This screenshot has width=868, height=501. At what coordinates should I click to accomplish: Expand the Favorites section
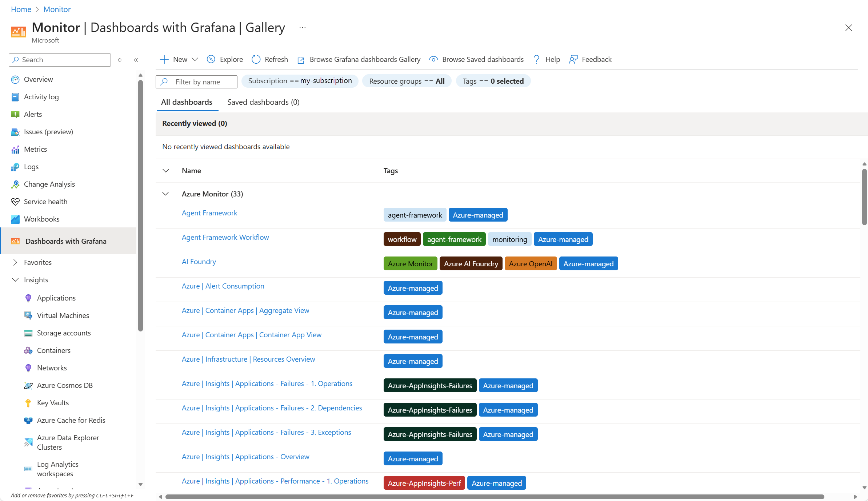15,262
